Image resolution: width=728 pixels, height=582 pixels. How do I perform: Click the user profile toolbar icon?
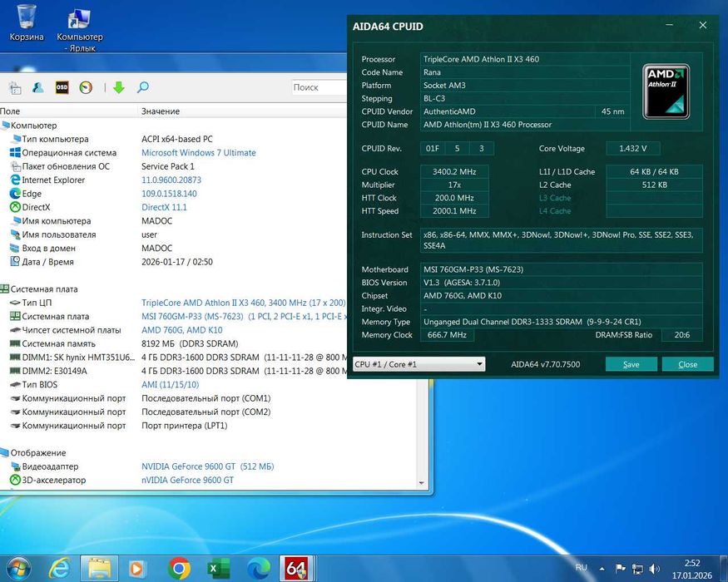(x=38, y=87)
